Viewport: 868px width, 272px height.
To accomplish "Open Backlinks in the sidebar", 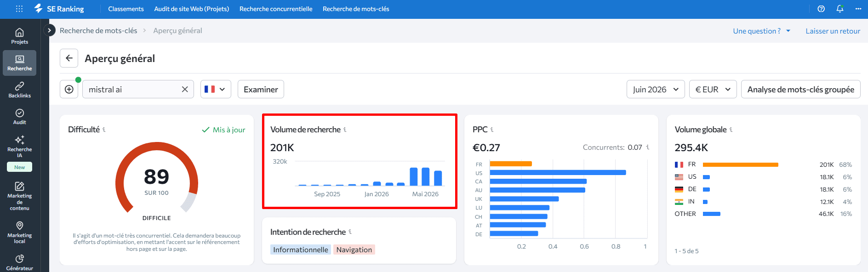I will point(19,90).
